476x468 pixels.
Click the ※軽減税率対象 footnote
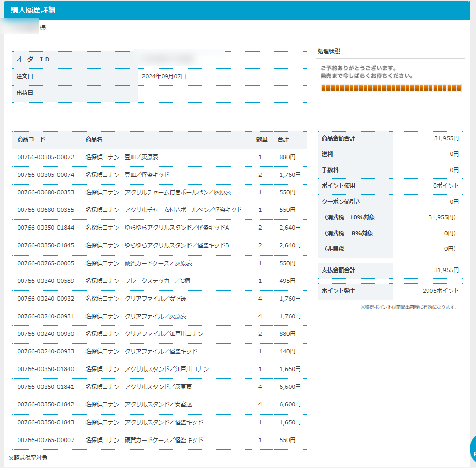(x=28, y=458)
